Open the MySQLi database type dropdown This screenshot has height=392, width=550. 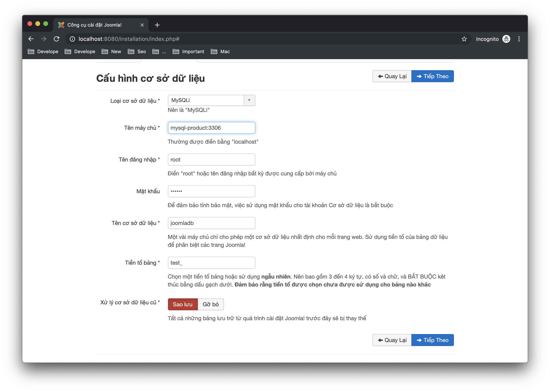[x=211, y=100]
